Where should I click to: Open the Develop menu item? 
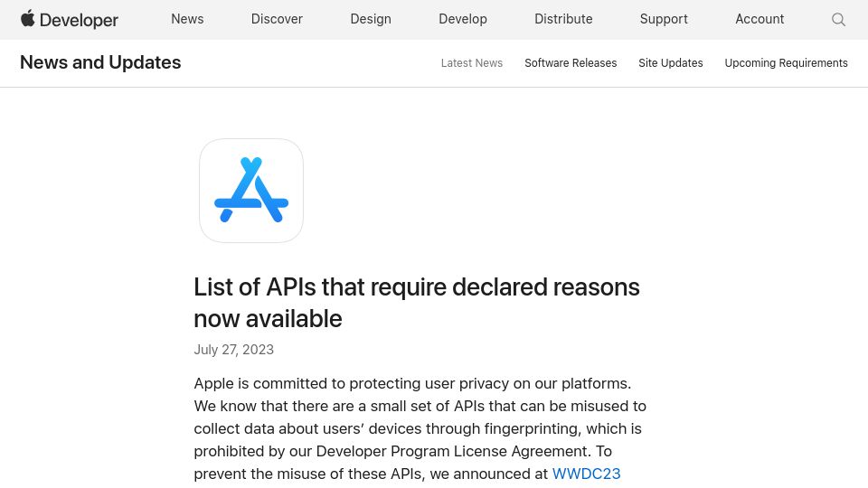pyautogui.click(x=463, y=19)
